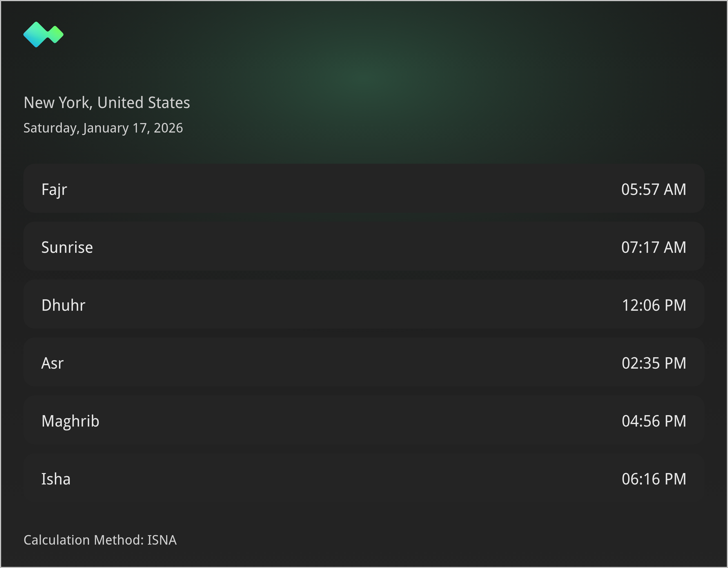
Task: Select the Sunrise row
Action: point(364,247)
